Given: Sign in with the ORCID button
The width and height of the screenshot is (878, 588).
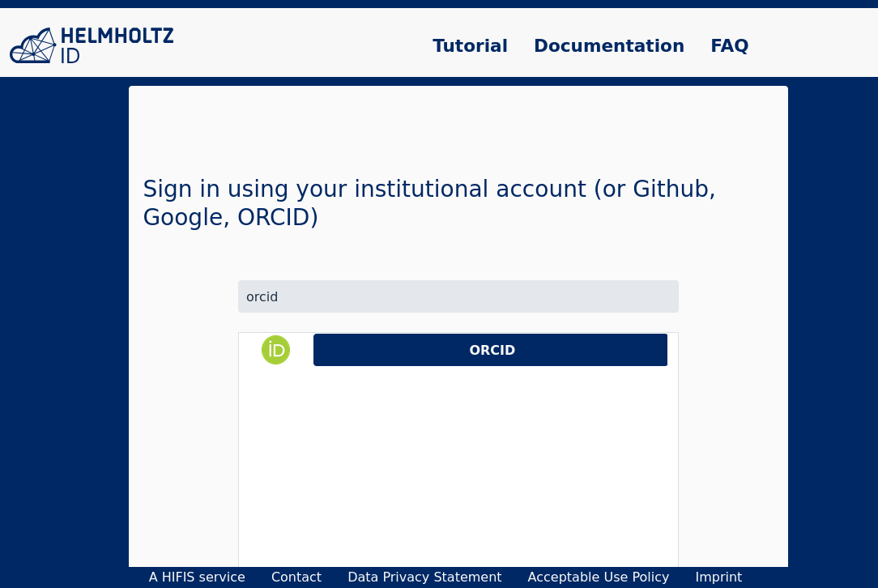Looking at the screenshot, I should (x=490, y=350).
